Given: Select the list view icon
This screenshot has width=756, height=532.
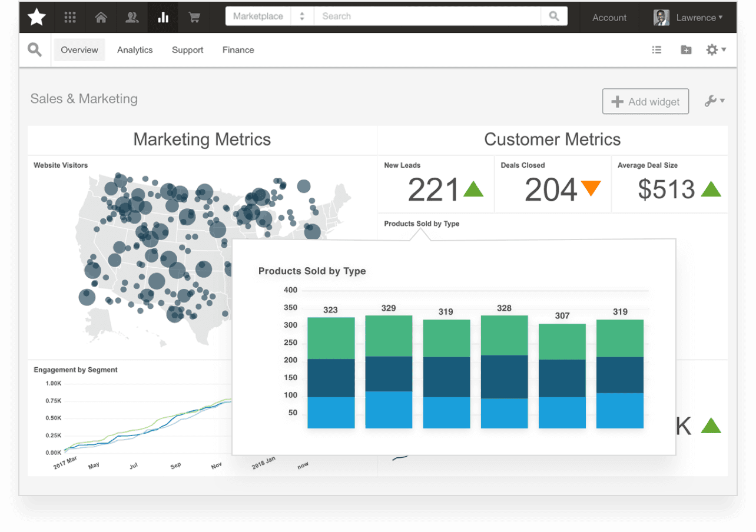Looking at the screenshot, I should point(656,49).
